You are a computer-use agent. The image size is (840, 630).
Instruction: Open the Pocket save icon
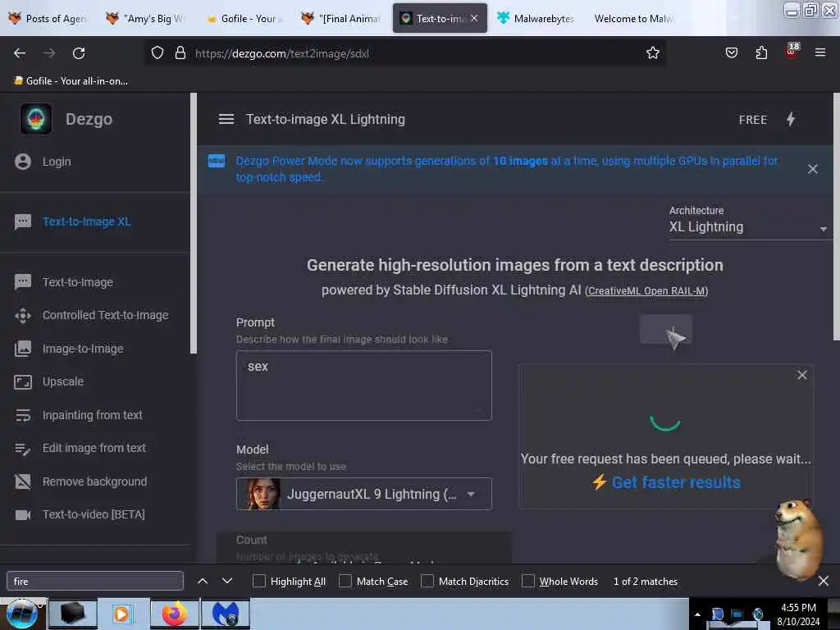point(731,53)
